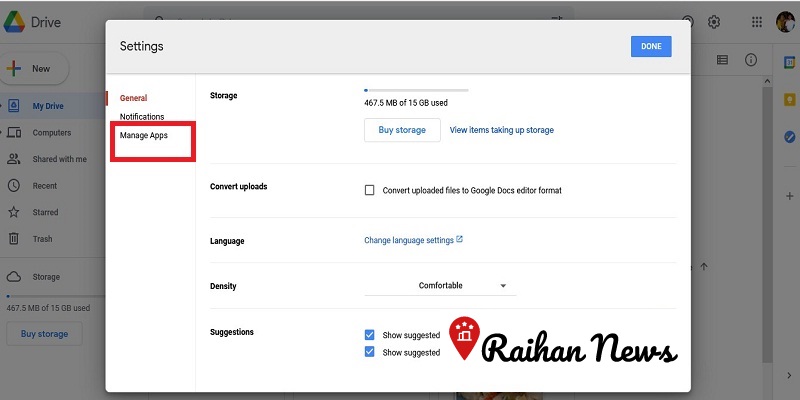This screenshot has width=800, height=400.
Task: Open the Manage Apps tab
Action: (x=143, y=136)
